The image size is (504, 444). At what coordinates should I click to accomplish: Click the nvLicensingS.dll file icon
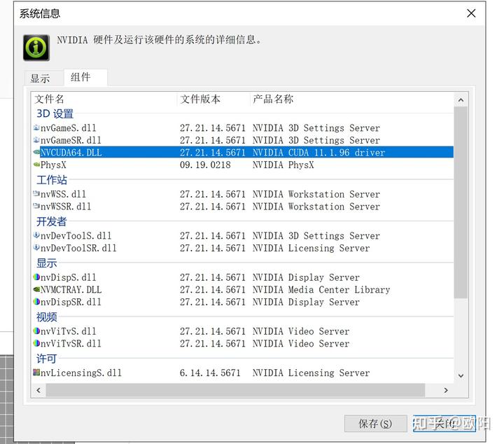click(36, 373)
